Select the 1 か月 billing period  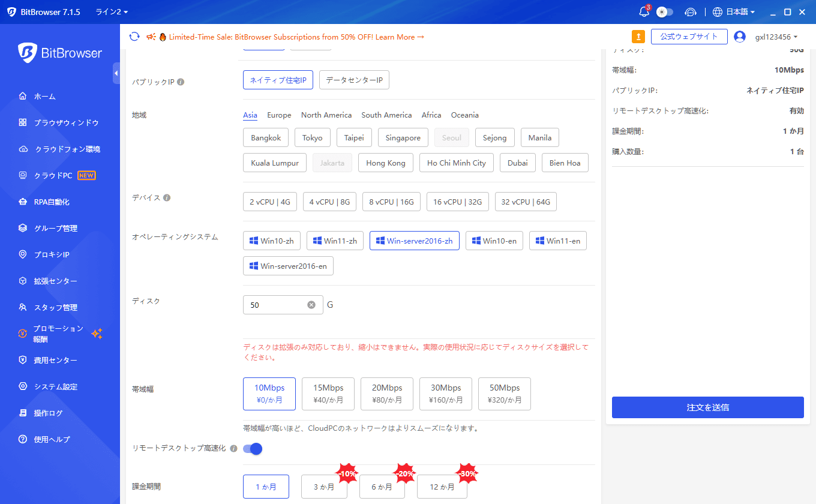[x=266, y=487]
